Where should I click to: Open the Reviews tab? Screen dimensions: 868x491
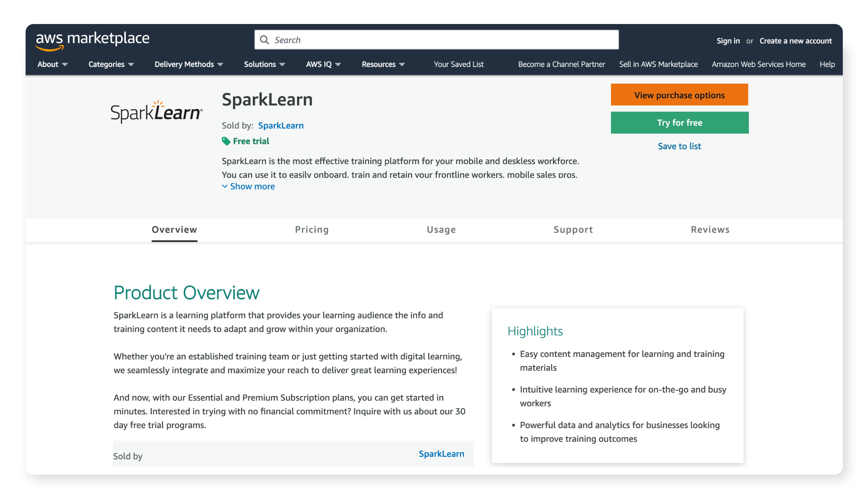tap(710, 230)
